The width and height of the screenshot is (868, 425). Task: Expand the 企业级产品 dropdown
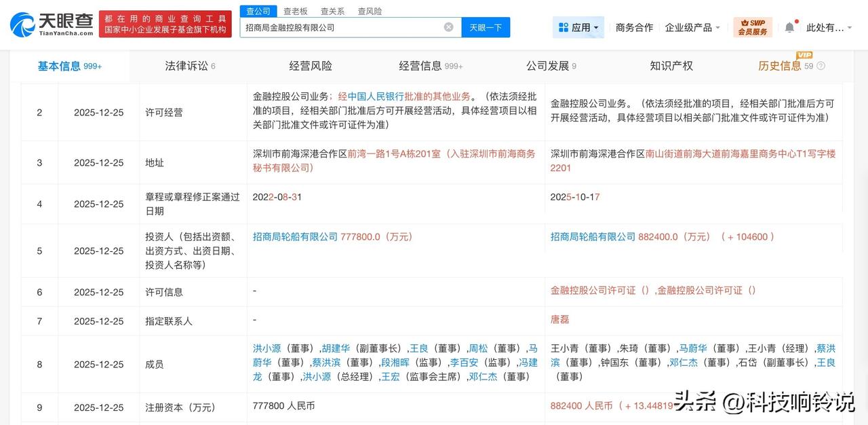(692, 27)
